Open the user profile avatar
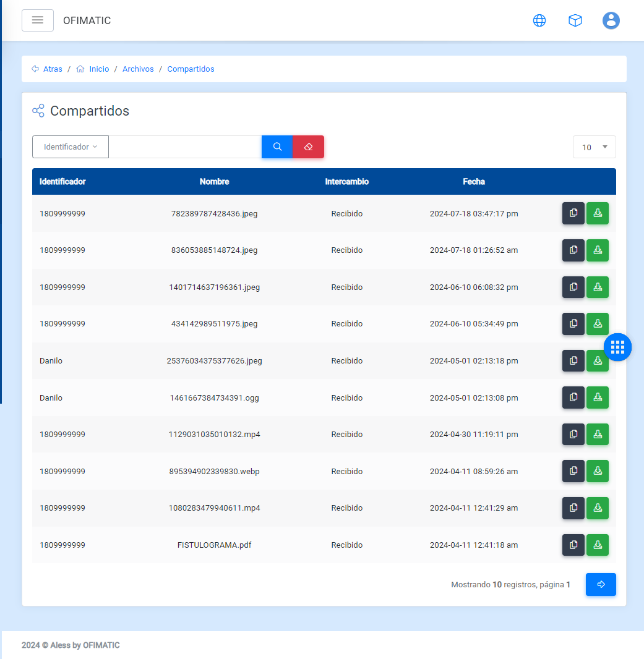The image size is (644, 659). click(x=611, y=20)
